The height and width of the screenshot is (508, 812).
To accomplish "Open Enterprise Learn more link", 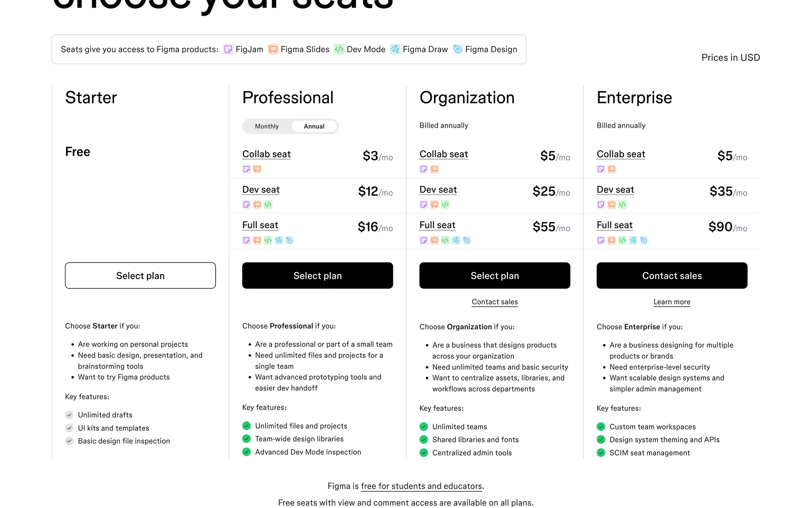I will (672, 302).
